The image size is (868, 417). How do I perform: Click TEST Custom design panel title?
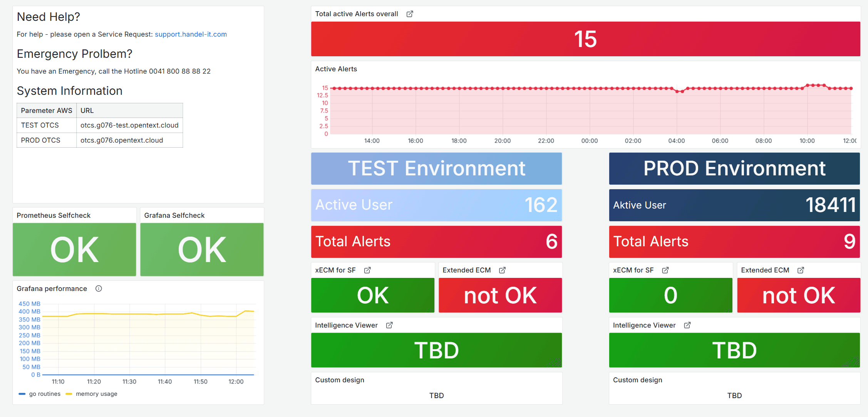point(340,380)
